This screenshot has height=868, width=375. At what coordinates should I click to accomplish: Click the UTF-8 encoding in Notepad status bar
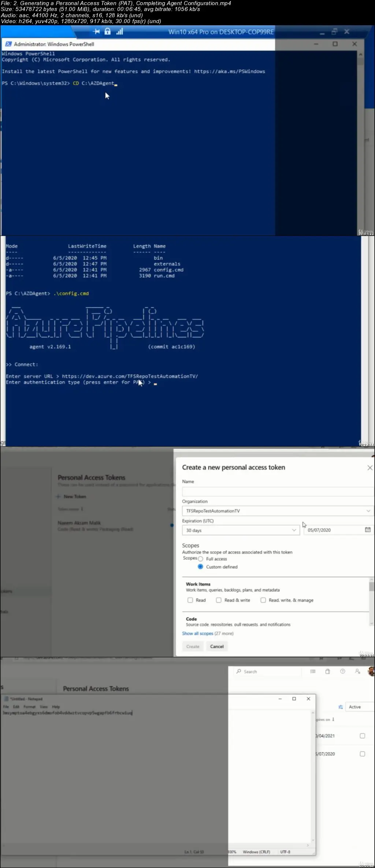[285, 852]
